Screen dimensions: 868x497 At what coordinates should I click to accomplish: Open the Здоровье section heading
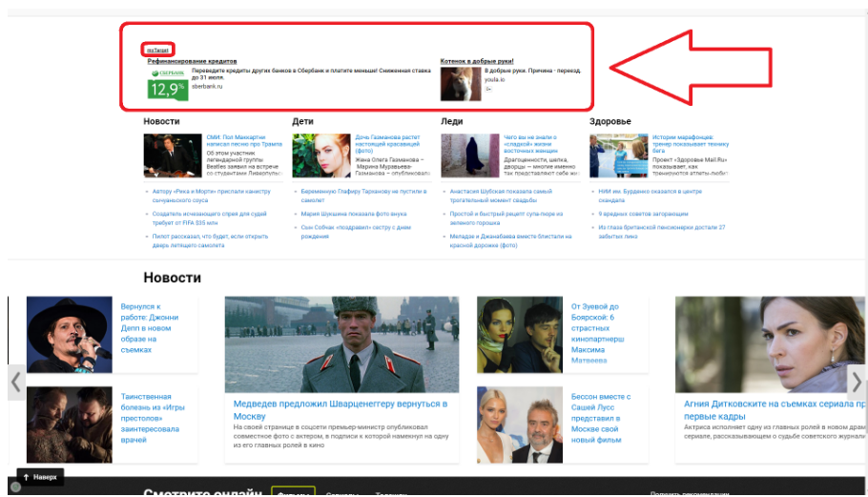tap(610, 121)
